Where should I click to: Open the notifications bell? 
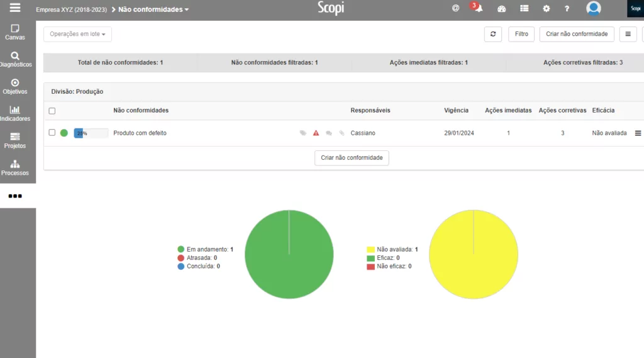coord(478,9)
